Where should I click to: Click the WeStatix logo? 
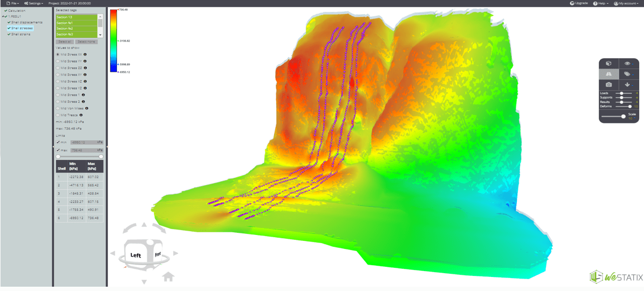[616, 277]
